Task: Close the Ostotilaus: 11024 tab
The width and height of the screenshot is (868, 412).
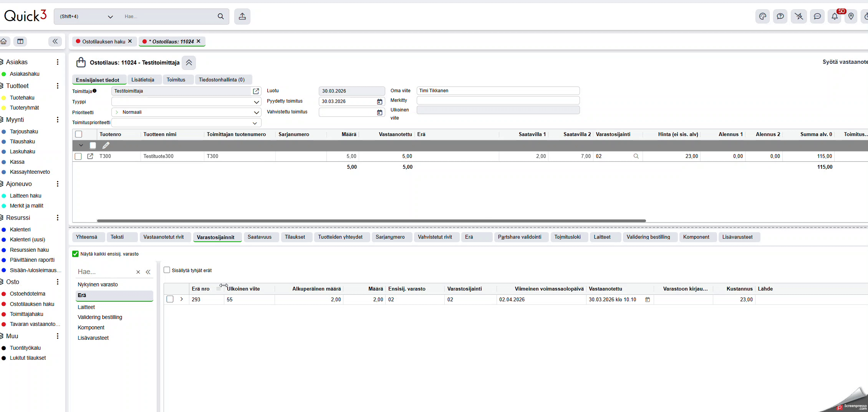Action: pyautogui.click(x=198, y=41)
